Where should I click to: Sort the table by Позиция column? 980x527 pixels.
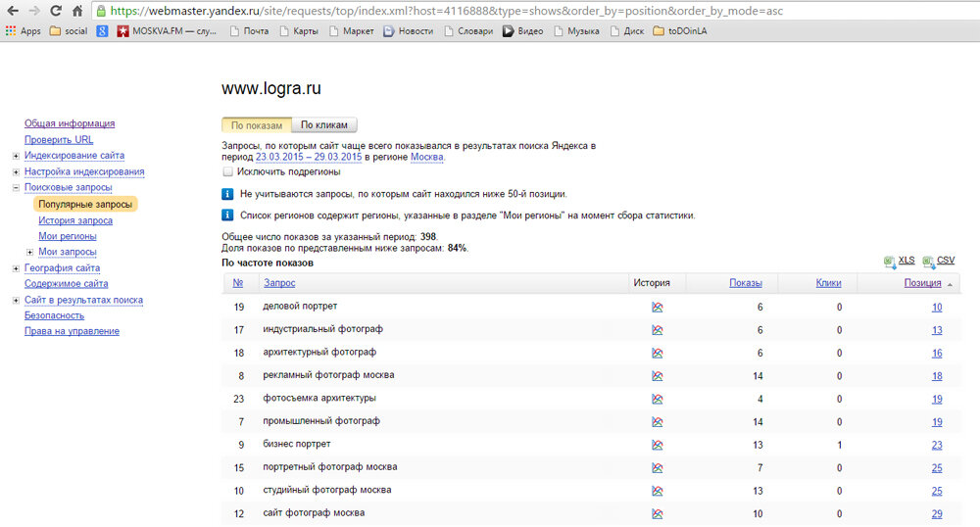(922, 283)
